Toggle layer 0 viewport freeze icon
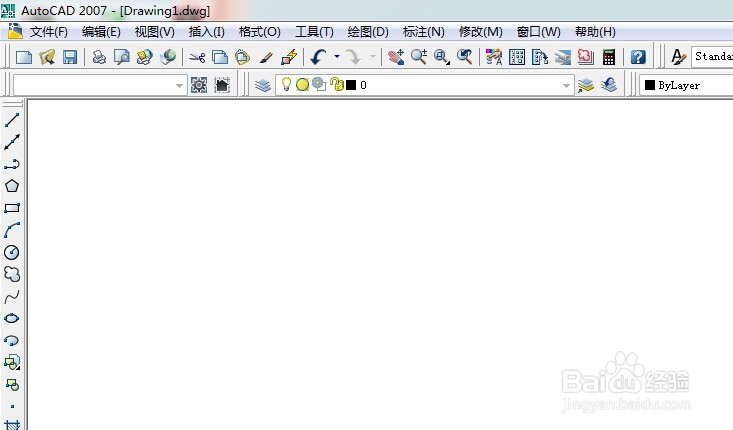The image size is (733, 430). 319,84
